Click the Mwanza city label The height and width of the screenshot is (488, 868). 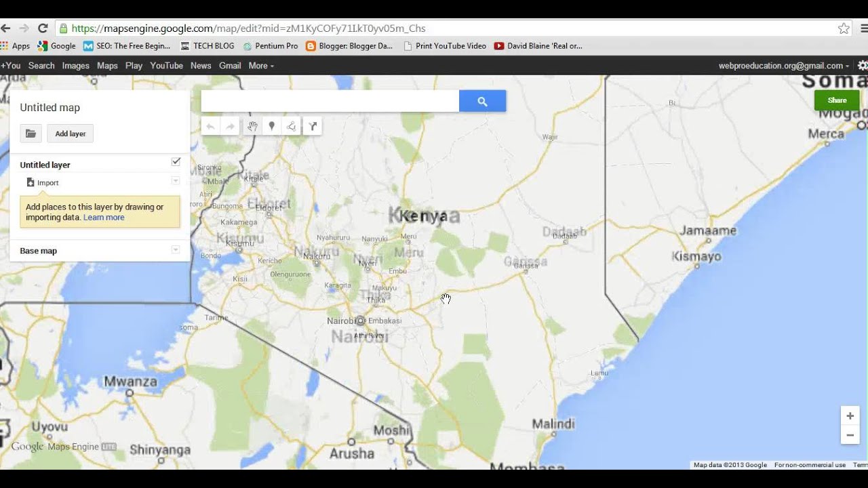tap(131, 382)
